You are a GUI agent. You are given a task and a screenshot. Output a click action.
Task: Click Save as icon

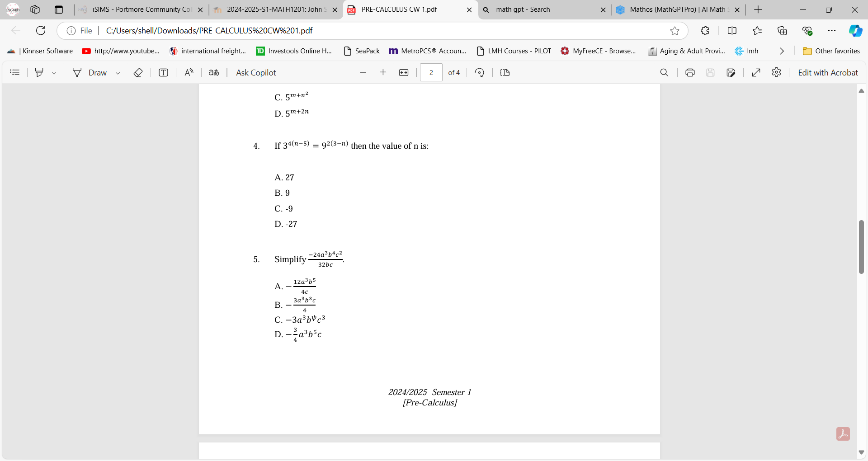coord(731,72)
